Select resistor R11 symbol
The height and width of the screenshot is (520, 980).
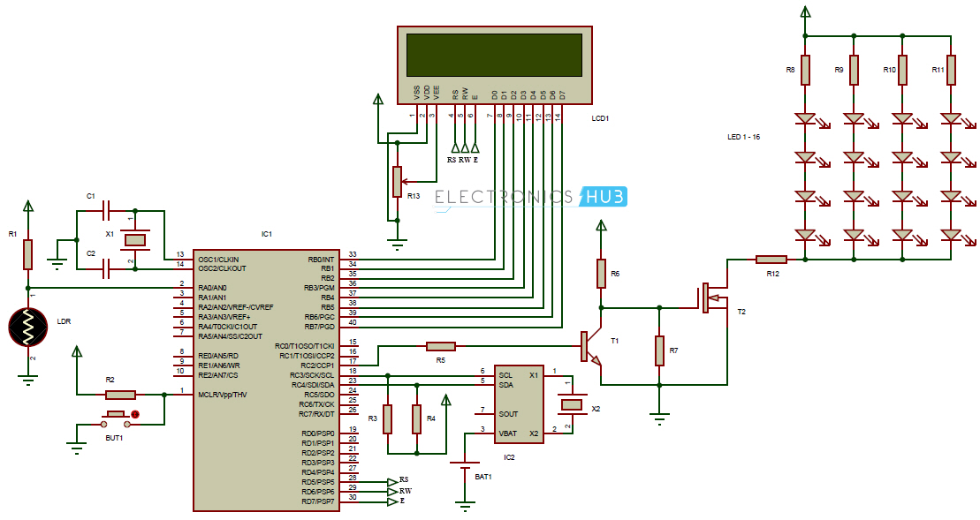point(951,70)
